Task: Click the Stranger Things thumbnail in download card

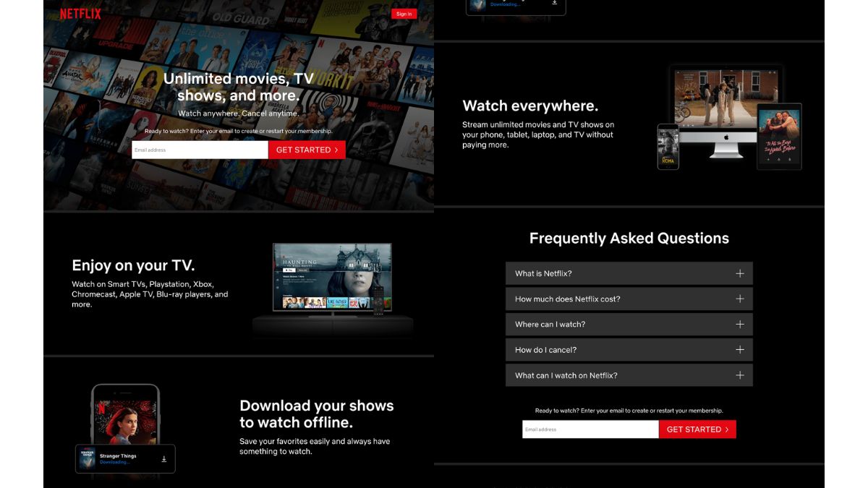Action: [x=88, y=459]
